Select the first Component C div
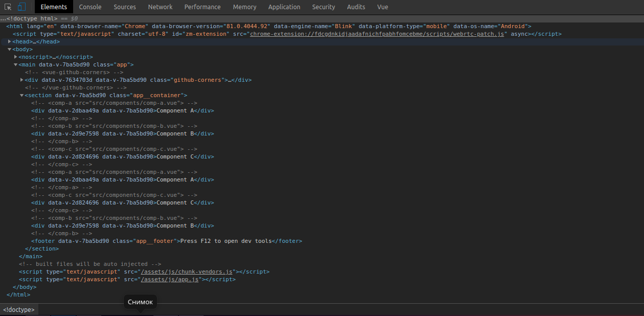Image resolution: width=644 pixels, height=316 pixels. coord(122,156)
